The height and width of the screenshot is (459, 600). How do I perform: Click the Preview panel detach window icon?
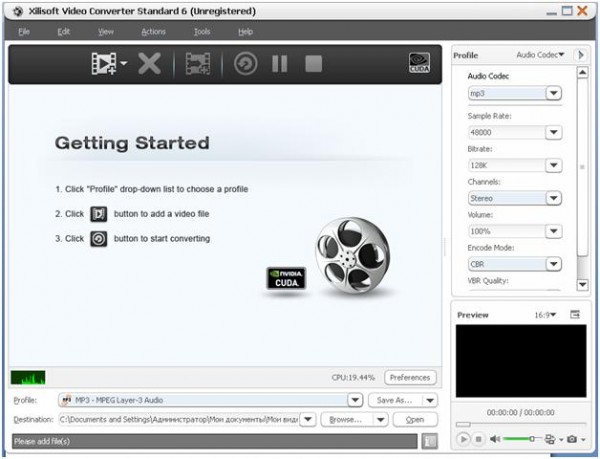pyautogui.click(x=575, y=314)
